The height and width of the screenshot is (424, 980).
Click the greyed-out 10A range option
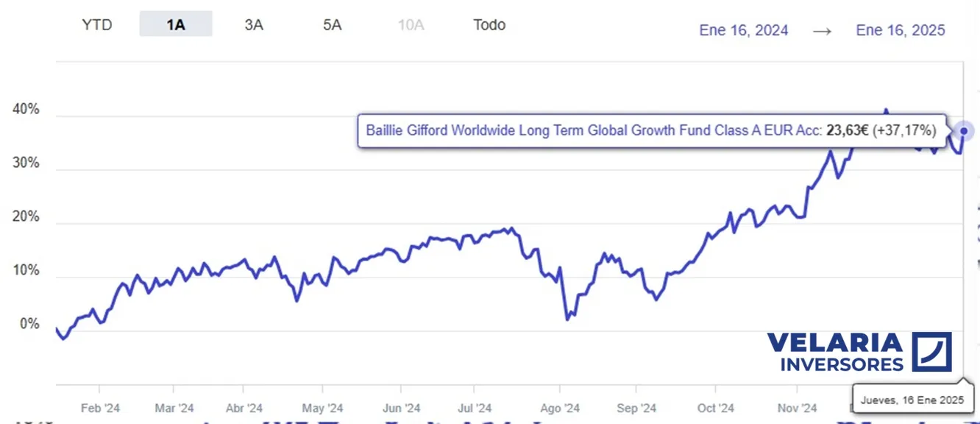[x=411, y=24]
